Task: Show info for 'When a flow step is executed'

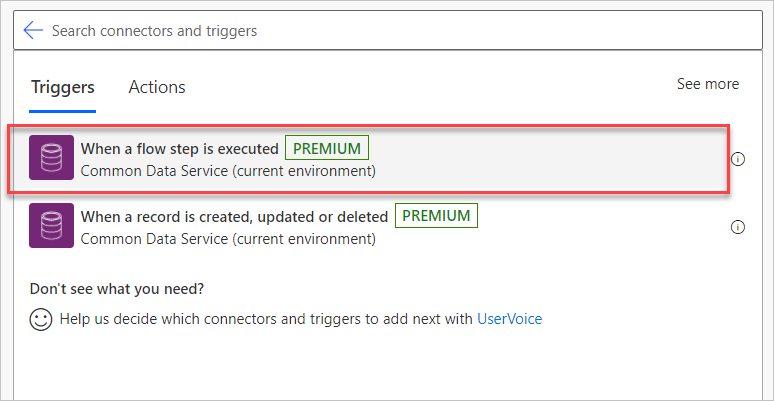Action: 738,159
